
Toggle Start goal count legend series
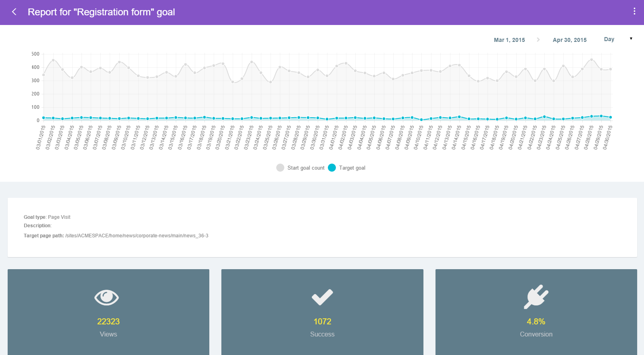(x=305, y=168)
